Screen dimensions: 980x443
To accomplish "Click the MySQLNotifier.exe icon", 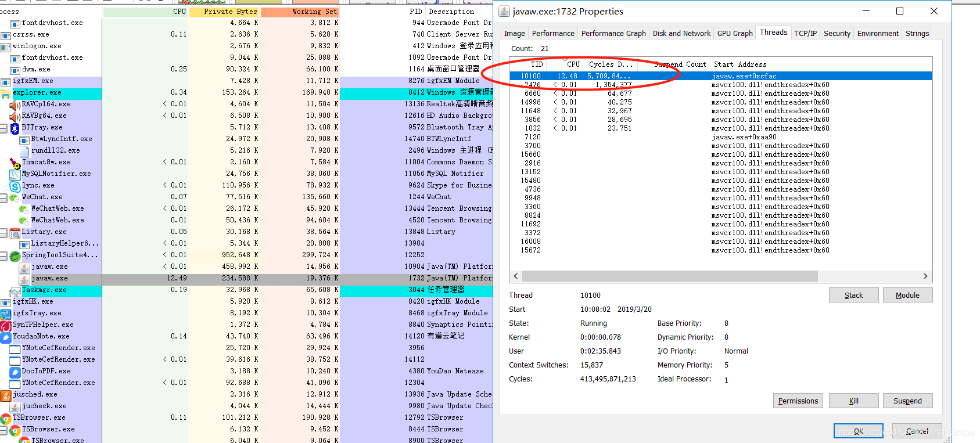I will [15, 174].
